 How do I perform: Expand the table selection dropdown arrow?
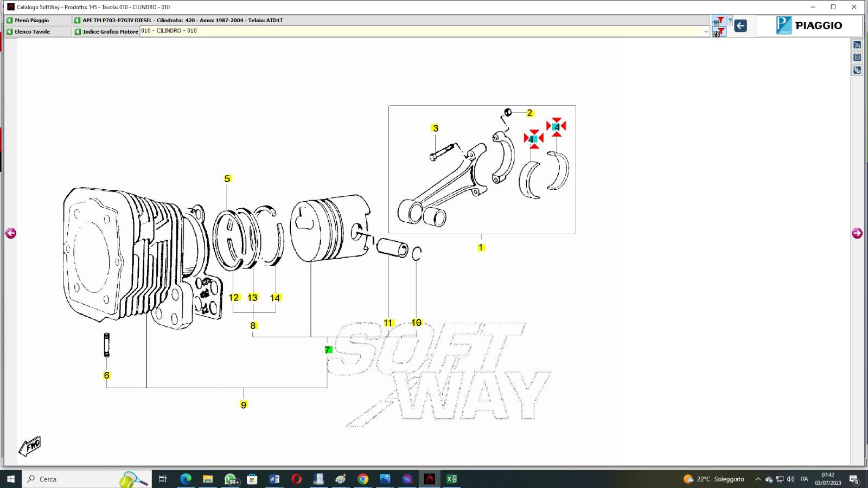click(x=706, y=31)
